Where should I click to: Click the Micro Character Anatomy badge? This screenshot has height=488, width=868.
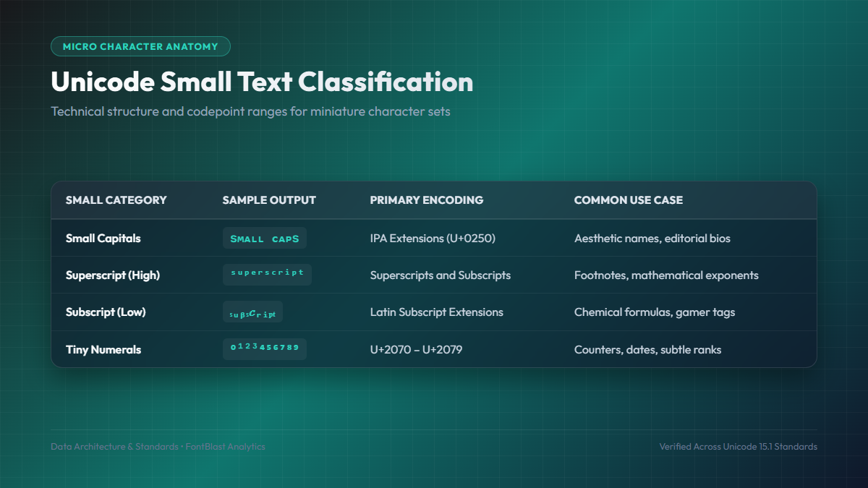pos(140,46)
